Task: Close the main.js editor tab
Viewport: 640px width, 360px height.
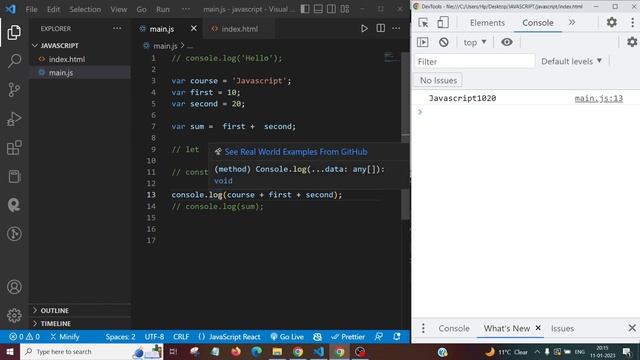Action: click(x=193, y=28)
